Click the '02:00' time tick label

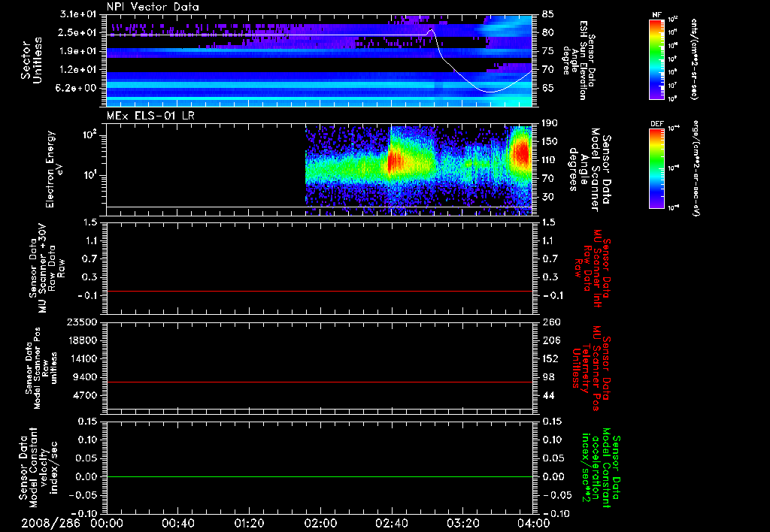click(x=320, y=523)
